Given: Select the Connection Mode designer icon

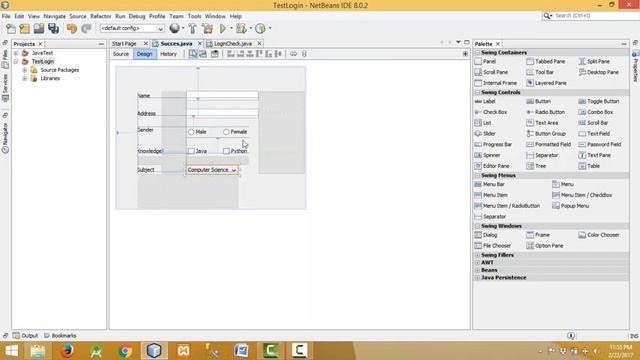Looking at the screenshot, I should pos(203,54).
